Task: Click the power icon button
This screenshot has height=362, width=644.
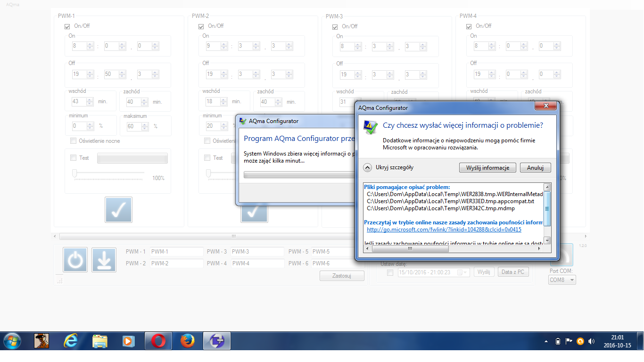Action: tap(75, 259)
